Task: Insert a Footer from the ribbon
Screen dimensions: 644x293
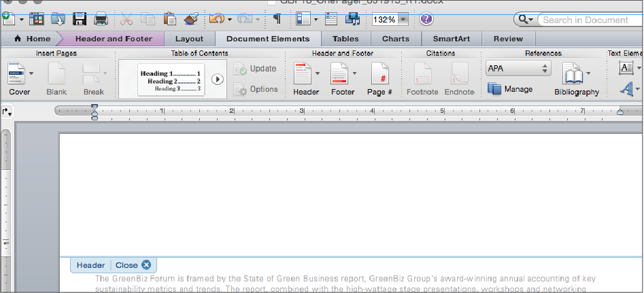Action: click(x=341, y=80)
